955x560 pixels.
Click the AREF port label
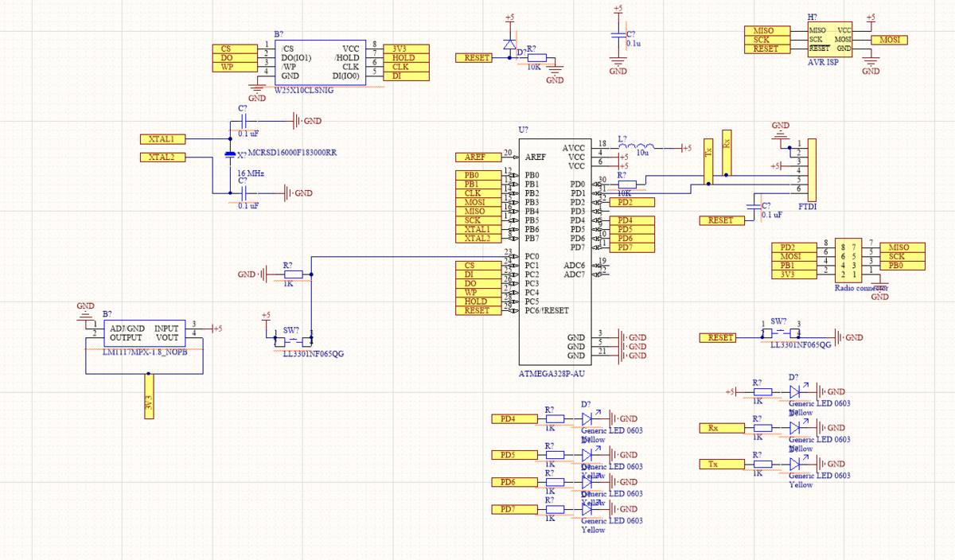[476, 157]
